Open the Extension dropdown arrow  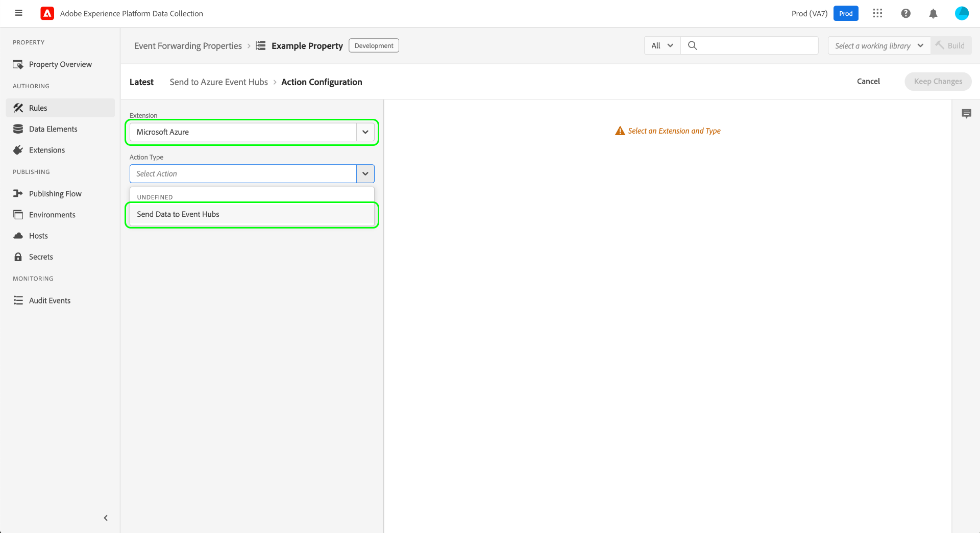point(365,132)
